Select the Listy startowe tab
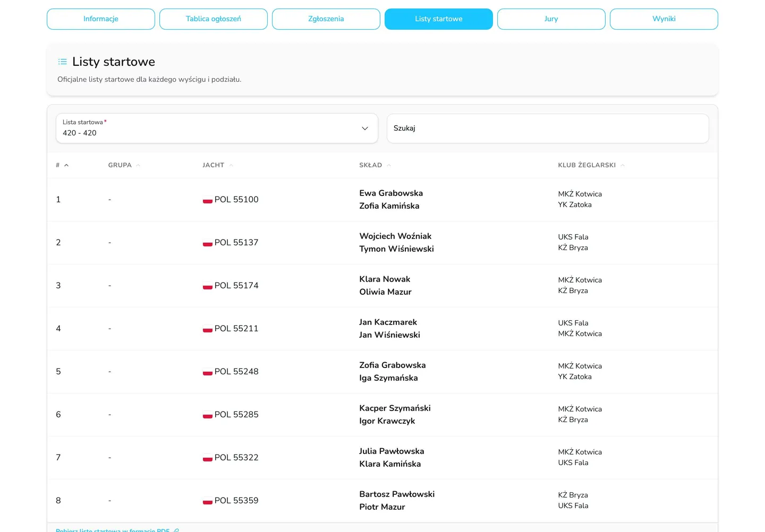 tap(439, 19)
